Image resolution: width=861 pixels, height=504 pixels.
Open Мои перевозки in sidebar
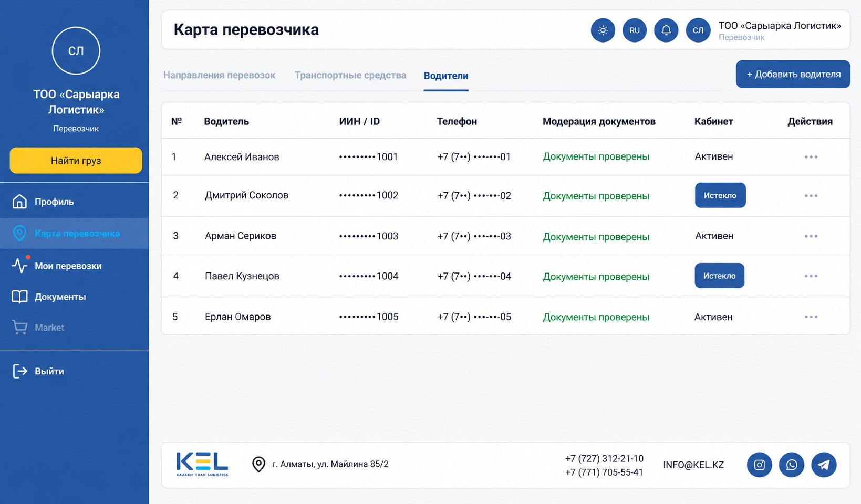[75, 266]
